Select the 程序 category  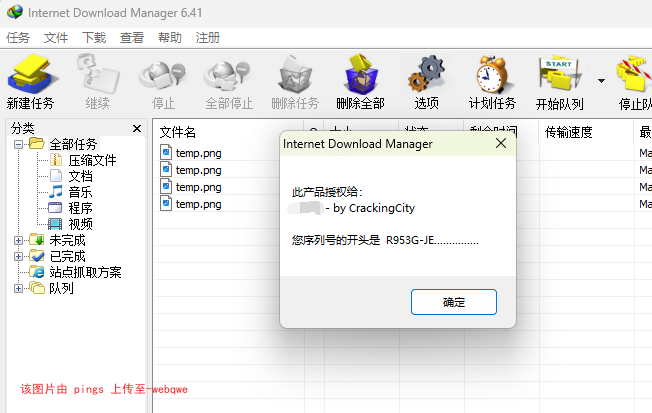pos(80,208)
